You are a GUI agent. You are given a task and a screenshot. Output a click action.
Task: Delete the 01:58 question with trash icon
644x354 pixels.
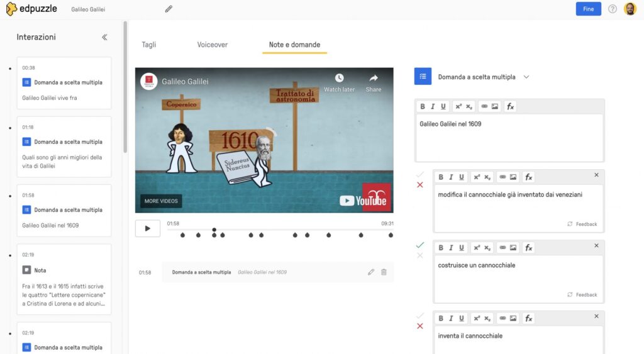tap(384, 272)
